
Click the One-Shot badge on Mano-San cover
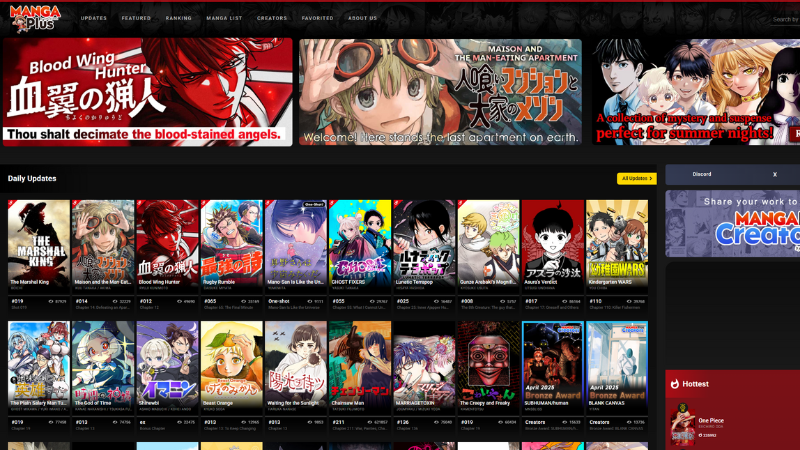[x=314, y=205]
